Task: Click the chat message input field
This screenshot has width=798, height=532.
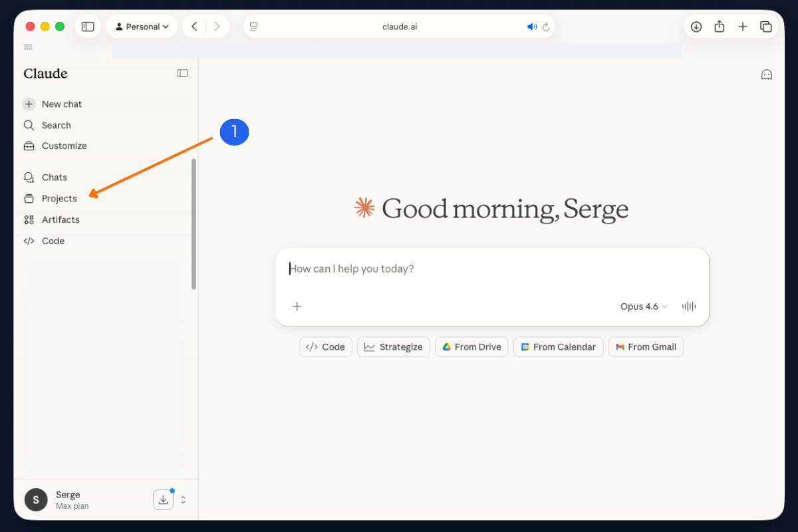Action: [492, 269]
